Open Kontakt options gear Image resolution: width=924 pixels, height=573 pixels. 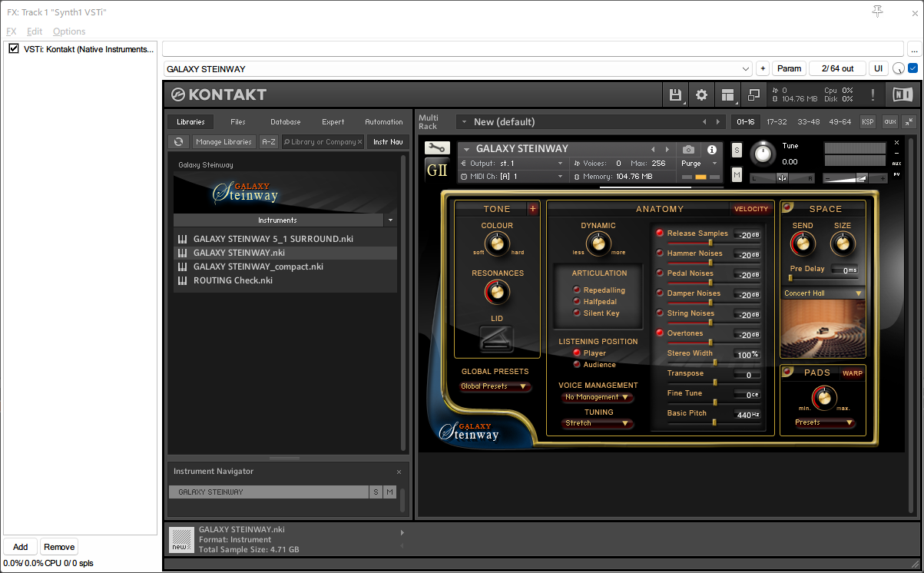tap(701, 95)
